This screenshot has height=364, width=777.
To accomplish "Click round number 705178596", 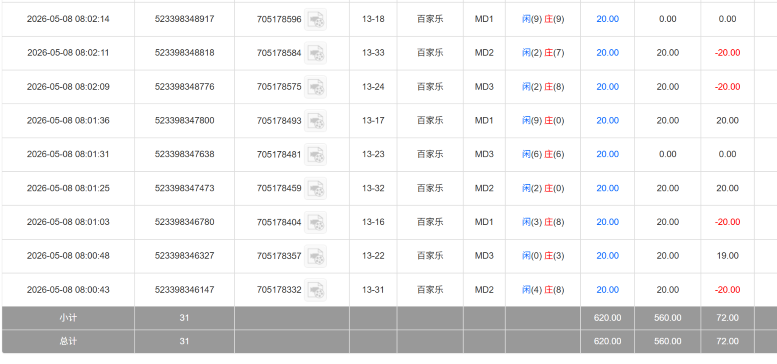I will (279, 19).
